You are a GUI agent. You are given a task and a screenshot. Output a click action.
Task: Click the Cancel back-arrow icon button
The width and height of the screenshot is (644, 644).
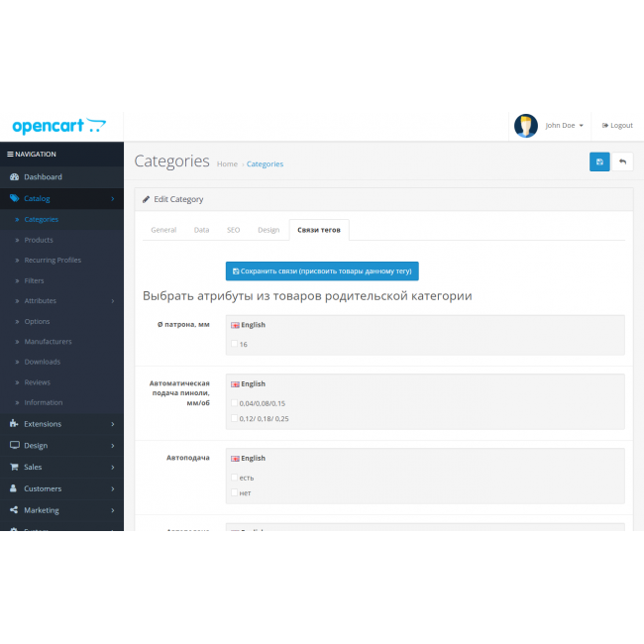[x=622, y=161]
